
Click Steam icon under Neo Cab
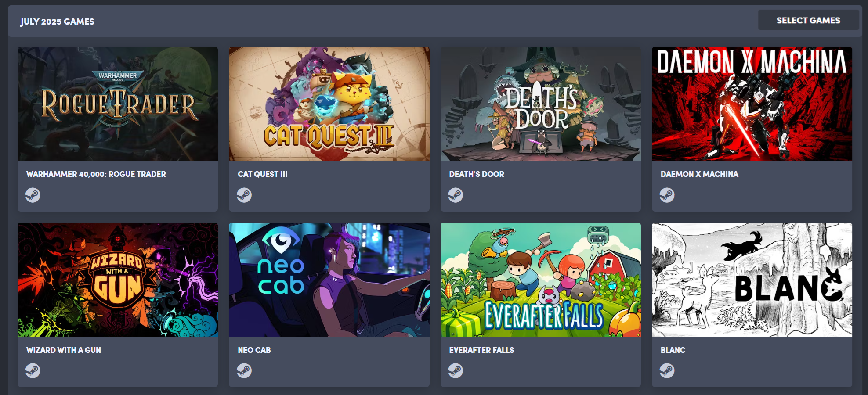pos(244,371)
